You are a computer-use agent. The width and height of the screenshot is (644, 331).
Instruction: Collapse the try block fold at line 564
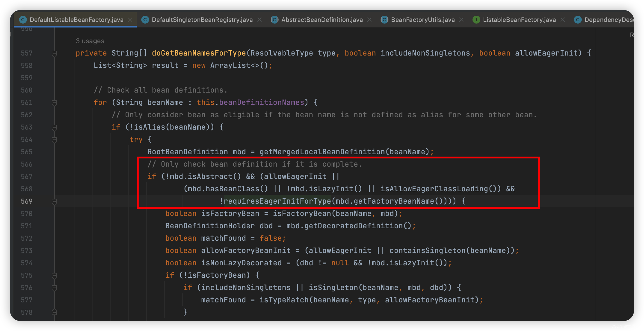click(54, 140)
